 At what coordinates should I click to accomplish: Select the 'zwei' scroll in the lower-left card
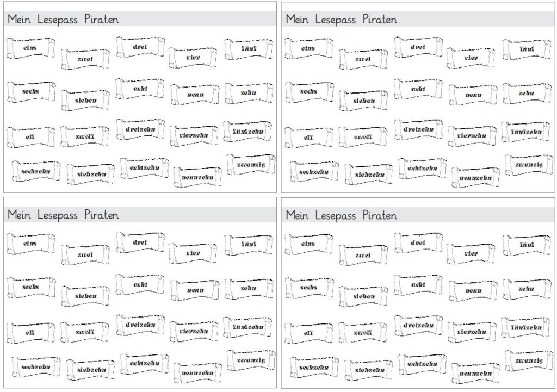pyautogui.click(x=85, y=254)
